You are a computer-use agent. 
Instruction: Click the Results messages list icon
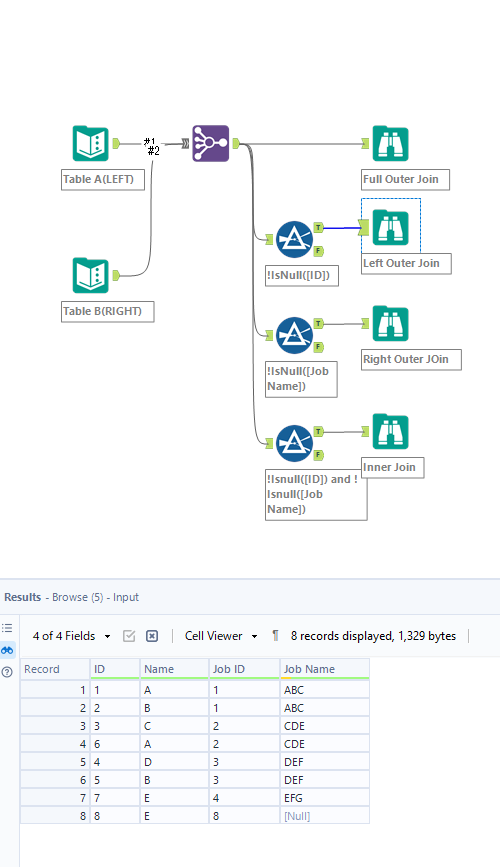[x=7, y=628]
